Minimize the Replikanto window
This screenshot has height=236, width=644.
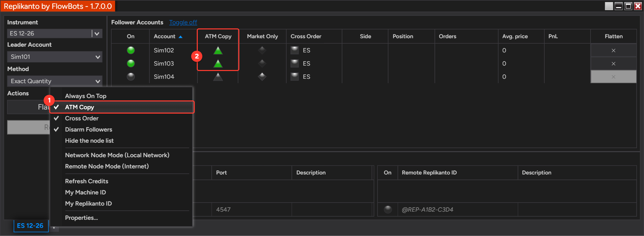618,6
